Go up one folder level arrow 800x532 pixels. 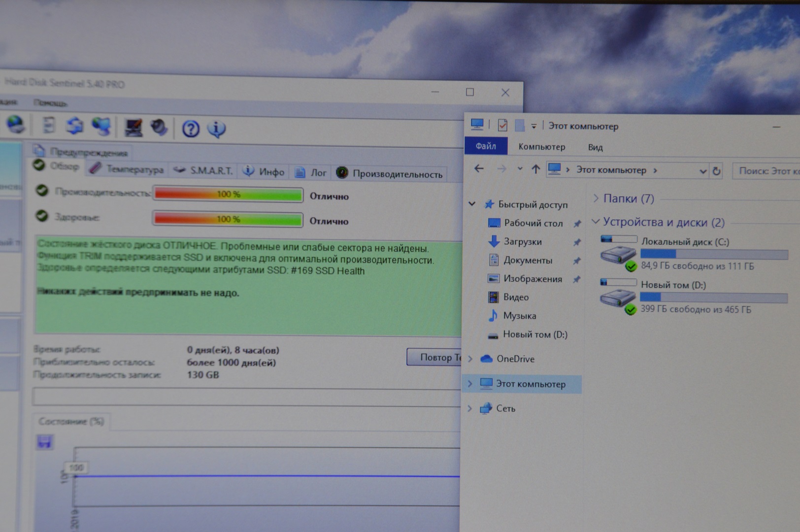tap(535, 169)
